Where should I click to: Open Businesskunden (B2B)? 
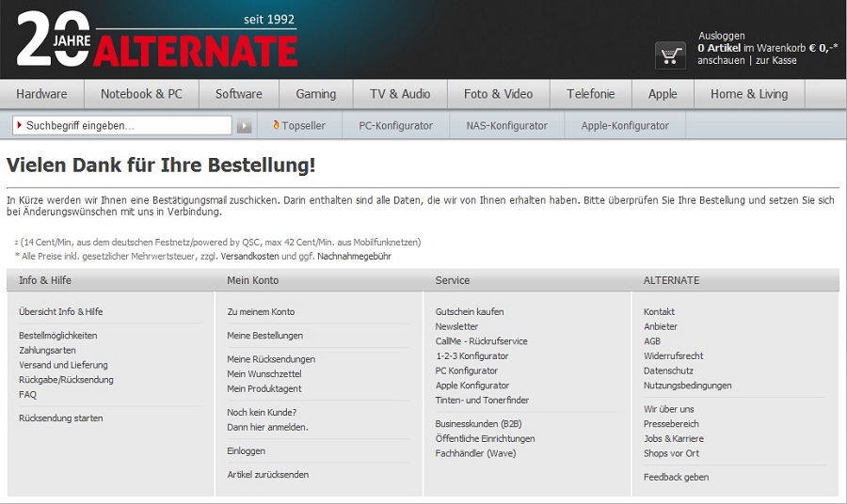[479, 424]
